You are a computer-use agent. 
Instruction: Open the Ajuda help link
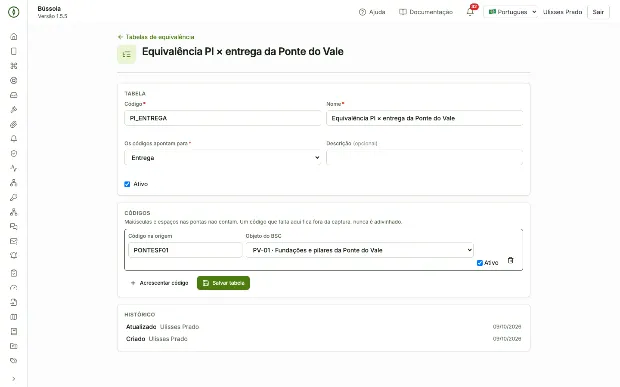(372, 12)
